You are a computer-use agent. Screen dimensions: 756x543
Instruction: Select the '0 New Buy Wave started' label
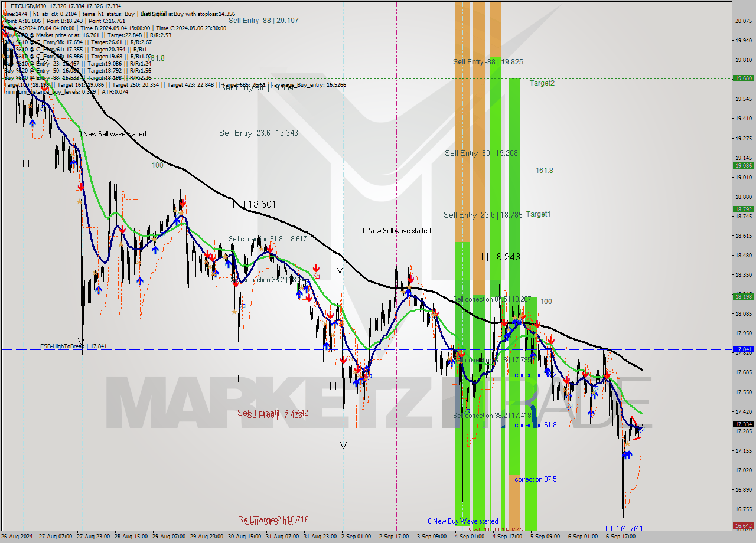point(463,521)
